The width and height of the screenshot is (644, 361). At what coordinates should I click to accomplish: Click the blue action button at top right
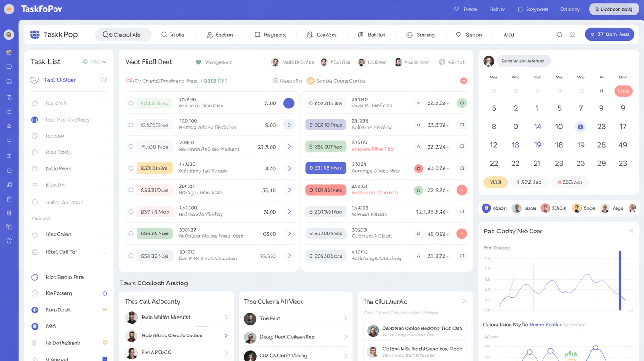pos(609,34)
